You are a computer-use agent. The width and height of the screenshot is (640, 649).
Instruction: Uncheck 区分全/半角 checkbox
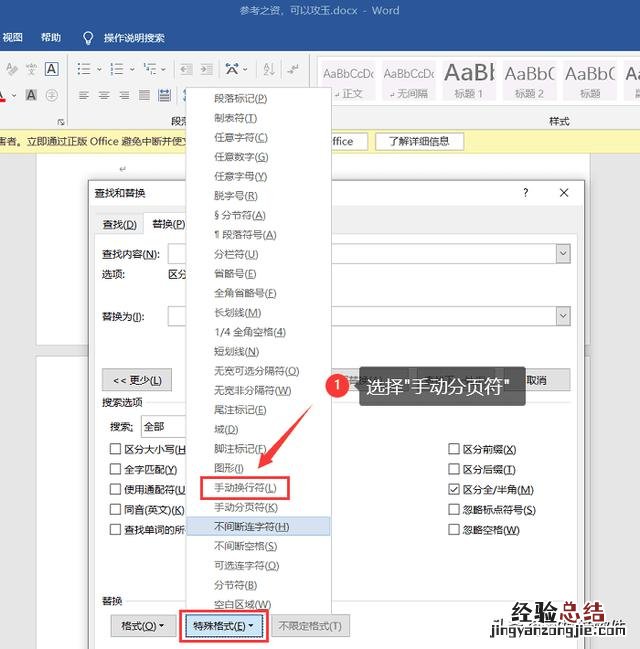click(x=454, y=490)
